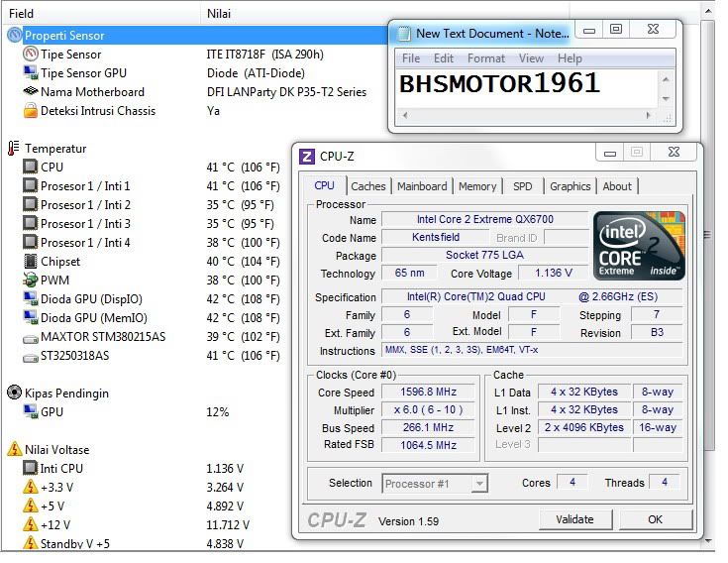Click the Chipset icon
The height and width of the screenshot is (563, 728).
30,261
